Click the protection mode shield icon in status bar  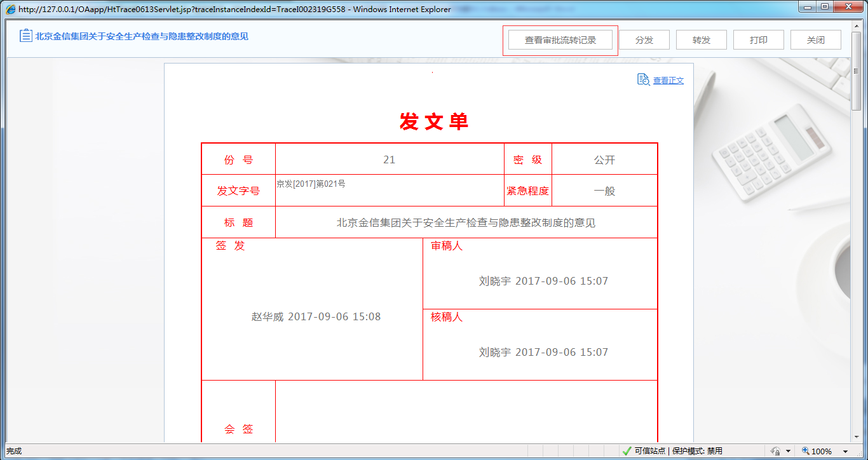[x=775, y=451]
